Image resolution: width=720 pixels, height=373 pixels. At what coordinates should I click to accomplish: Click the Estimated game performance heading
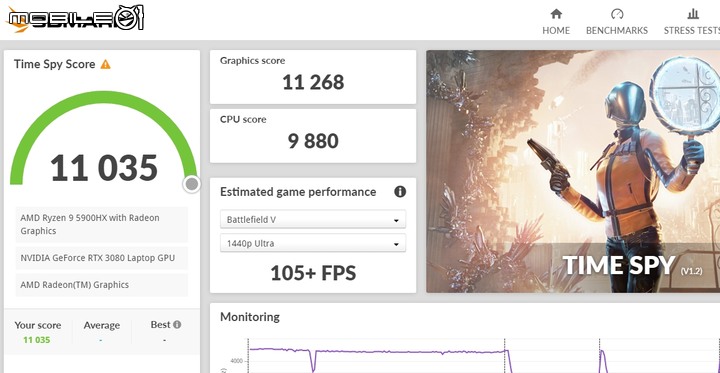point(298,192)
